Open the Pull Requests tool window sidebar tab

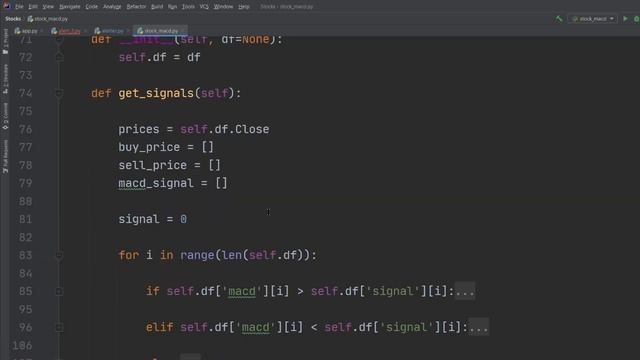click(x=5, y=156)
